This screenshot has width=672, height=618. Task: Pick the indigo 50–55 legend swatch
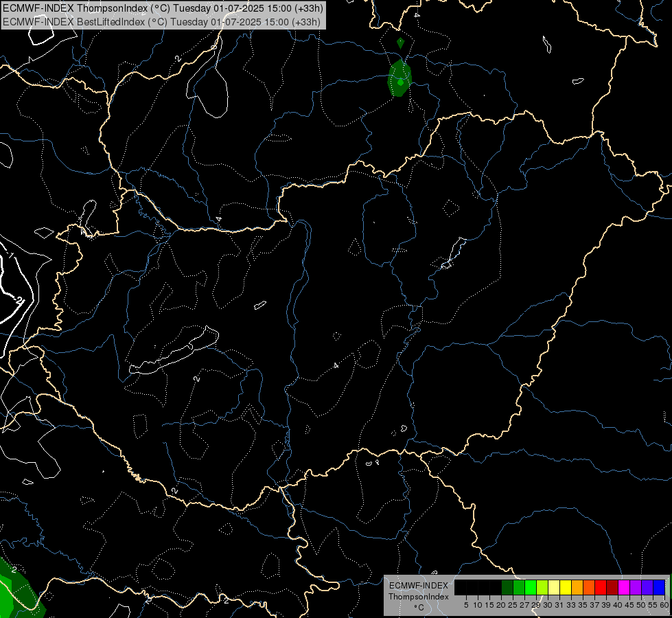click(x=647, y=587)
